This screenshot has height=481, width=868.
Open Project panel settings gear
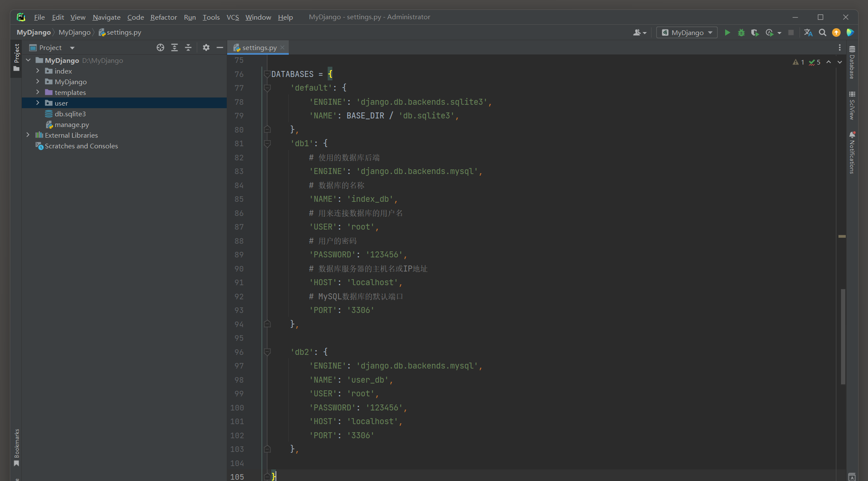click(x=206, y=47)
